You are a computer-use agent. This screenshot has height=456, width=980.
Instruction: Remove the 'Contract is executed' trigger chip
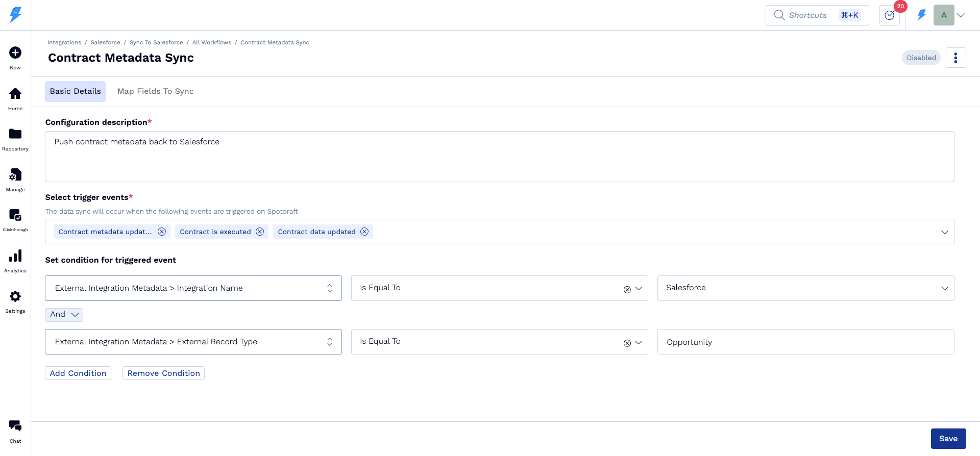tap(260, 232)
